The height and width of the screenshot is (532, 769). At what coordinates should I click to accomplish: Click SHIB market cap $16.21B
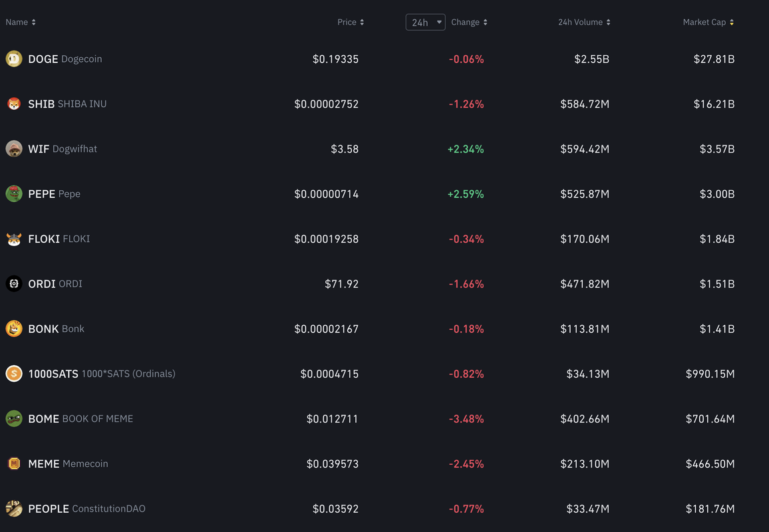[x=714, y=104]
